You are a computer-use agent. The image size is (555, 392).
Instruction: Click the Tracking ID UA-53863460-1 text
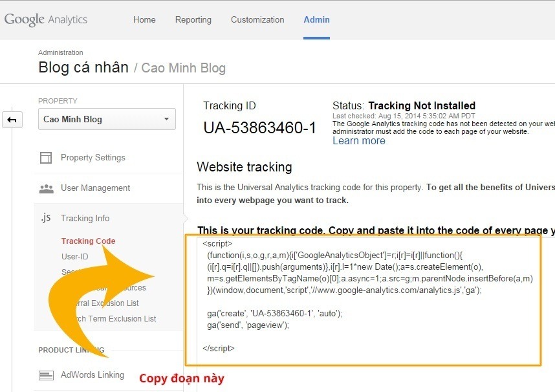pyautogui.click(x=259, y=128)
